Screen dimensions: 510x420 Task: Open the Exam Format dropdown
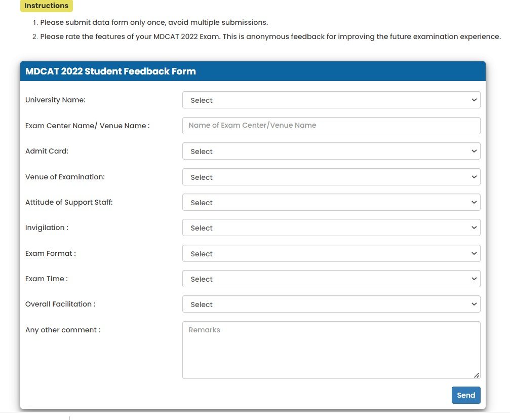[x=331, y=253]
